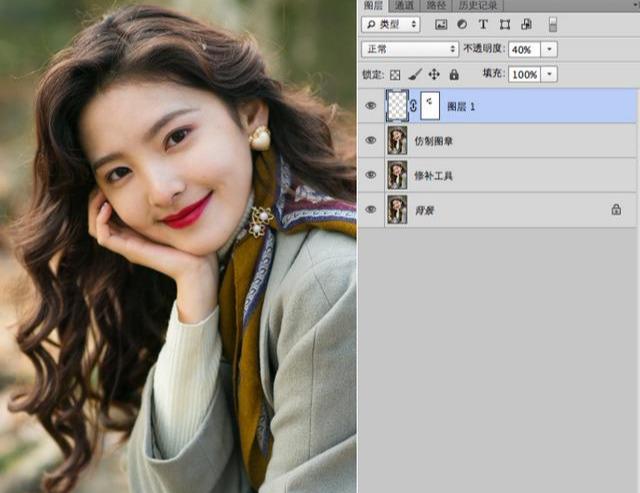Toggle visibility of the 修补工具 layer
Screen dimensions: 640x493
coord(371,175)
